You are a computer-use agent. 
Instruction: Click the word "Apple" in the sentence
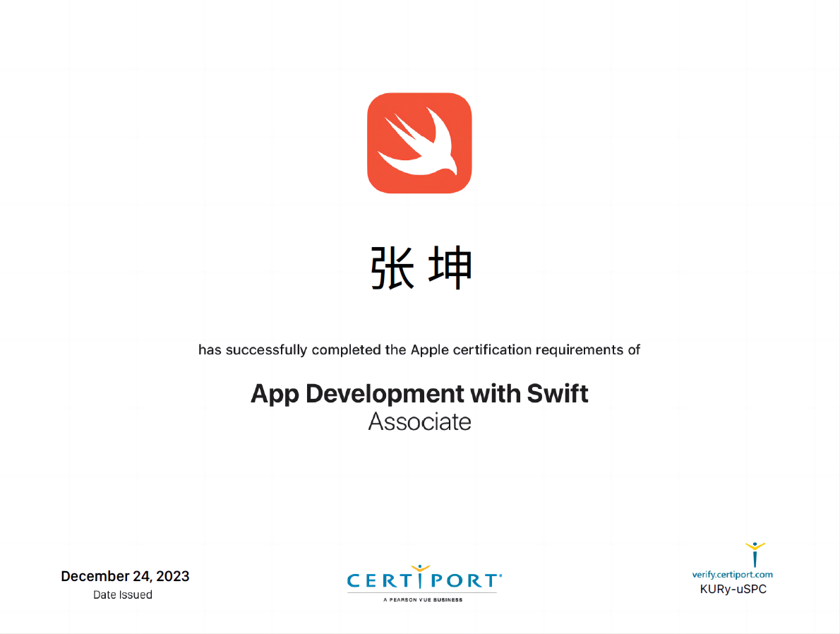coord(429,349)
